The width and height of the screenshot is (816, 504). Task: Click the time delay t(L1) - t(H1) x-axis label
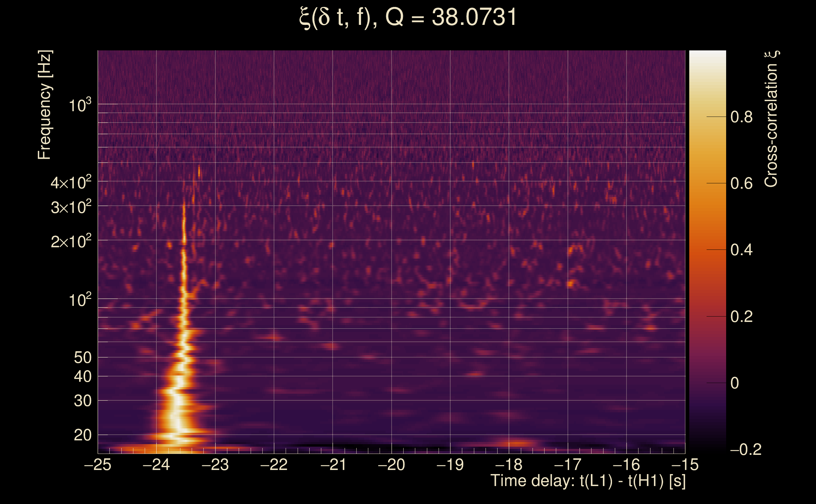[x=588, y=481]
